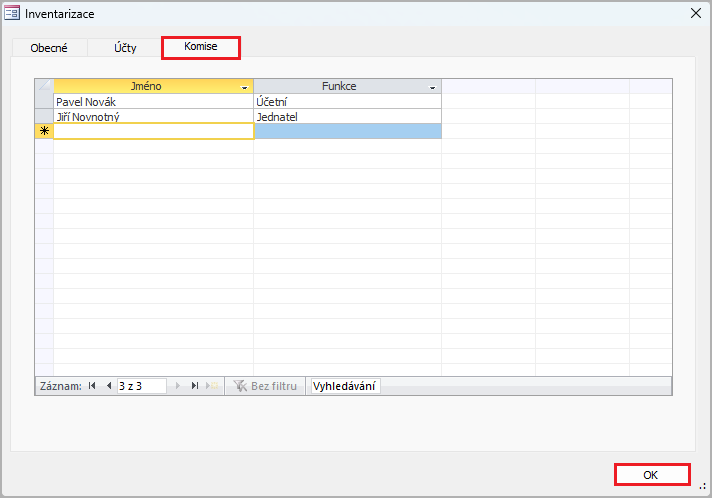Close the Inventarizace dialog window

click(695, 12)
